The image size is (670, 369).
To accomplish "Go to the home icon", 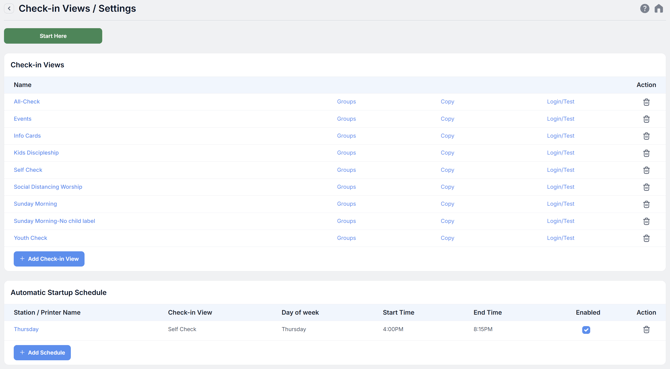I will click(658, 9).
